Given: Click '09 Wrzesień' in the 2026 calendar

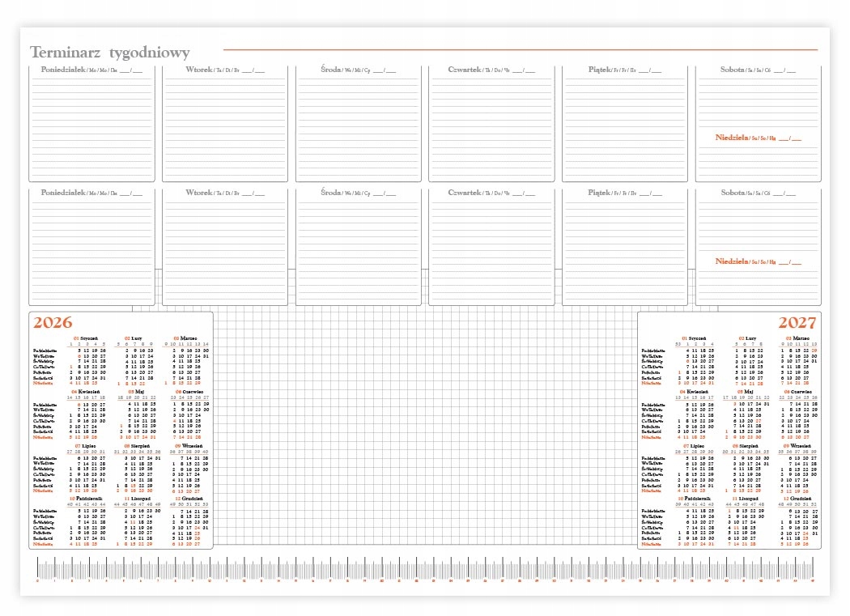Looking at the screenshot, I should click(189, 446).
